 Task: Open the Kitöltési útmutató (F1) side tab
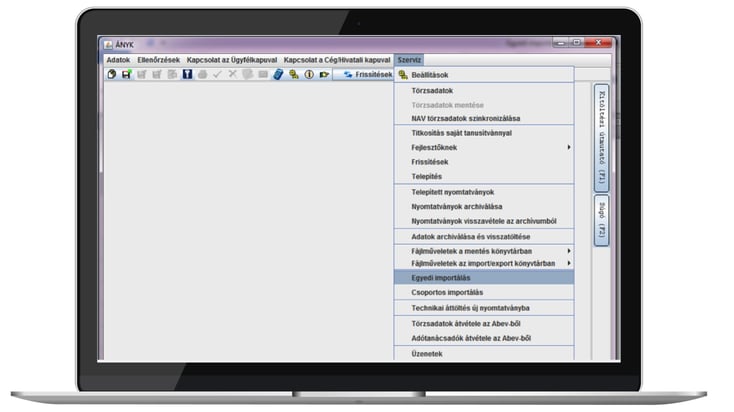pos(602,138)
